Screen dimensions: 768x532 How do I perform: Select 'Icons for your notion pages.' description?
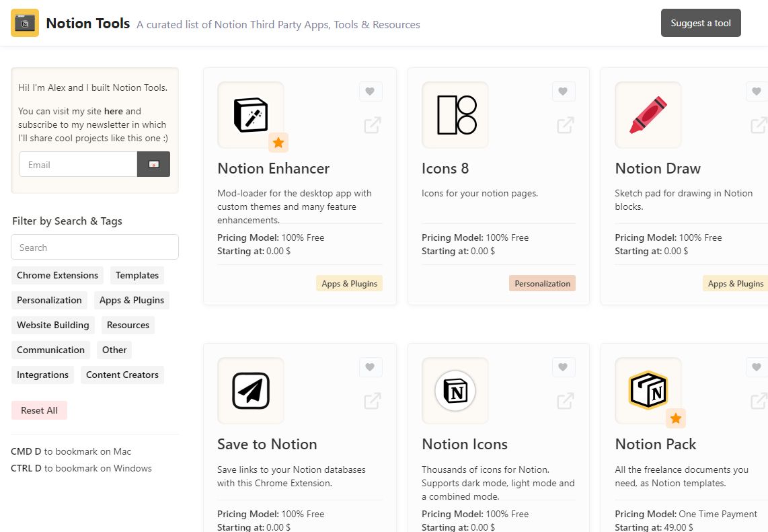coord(479,194)
